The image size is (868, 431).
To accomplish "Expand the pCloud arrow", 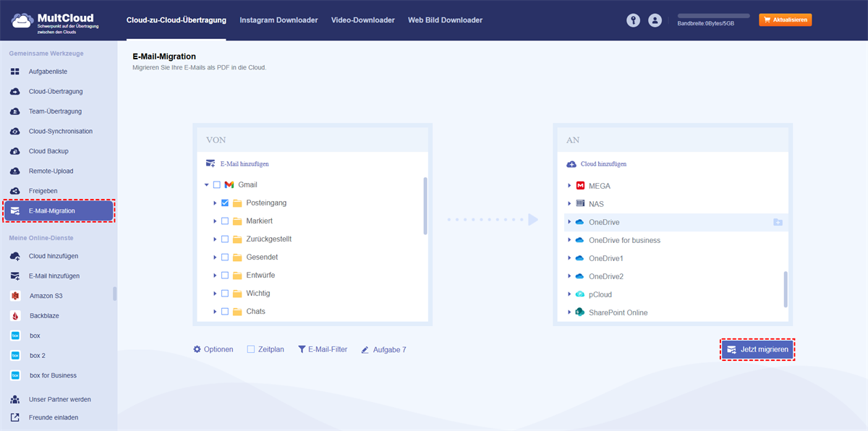I will [x=569, y=294].
